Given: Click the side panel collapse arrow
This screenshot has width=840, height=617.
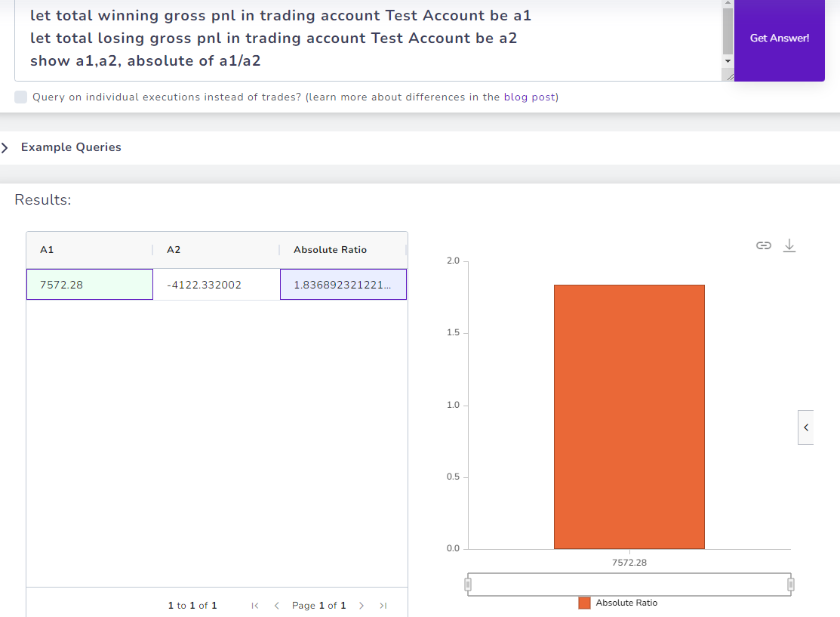Looking at the screenshot, I should [x=805, y=427].
